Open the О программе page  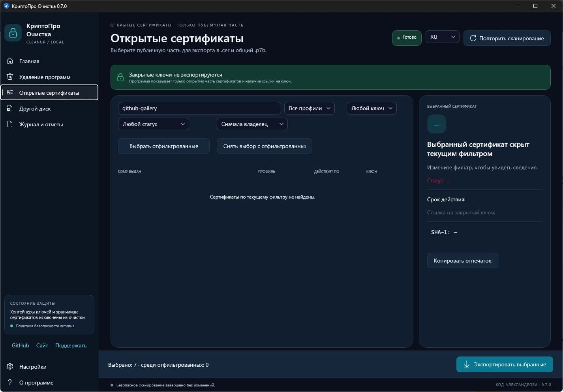(x=49, y=383)
